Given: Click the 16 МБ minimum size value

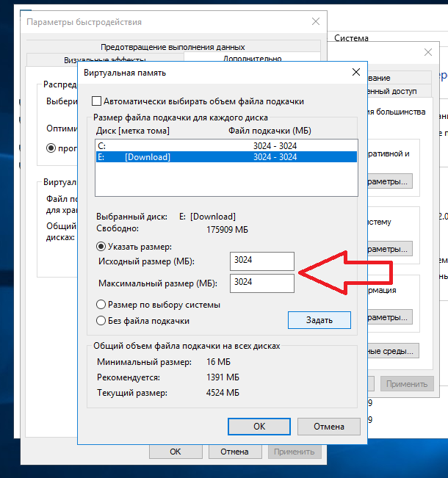Looking at the screenshot, I should tap(218, 362).
